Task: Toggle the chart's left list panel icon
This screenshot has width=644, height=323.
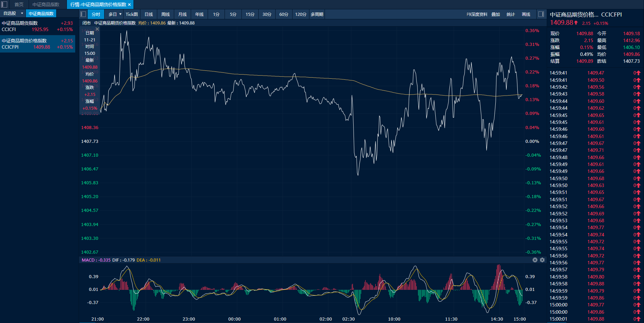Action: (x=83, y=14)
